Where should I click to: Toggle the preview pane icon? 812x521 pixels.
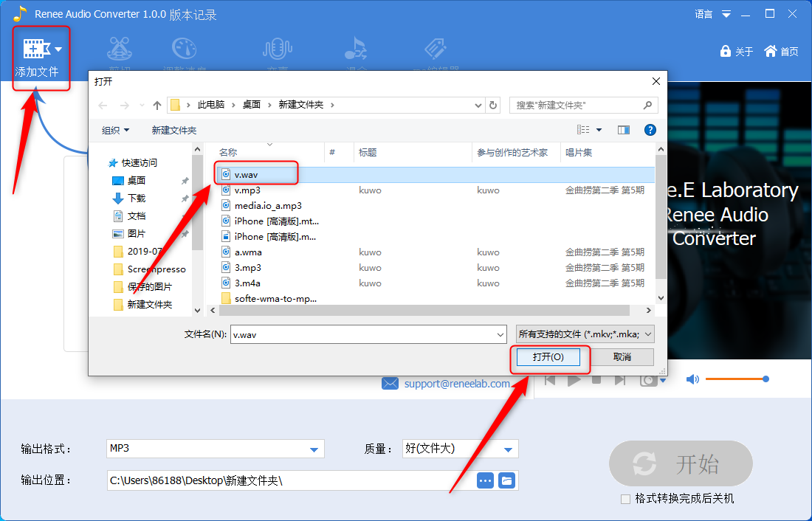click(x=624, y=130)
